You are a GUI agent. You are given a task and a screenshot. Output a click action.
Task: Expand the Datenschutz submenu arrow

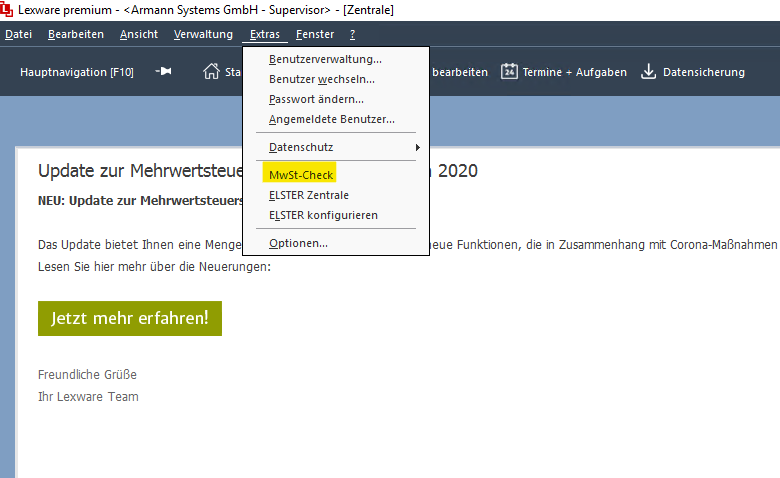(417, 147)
